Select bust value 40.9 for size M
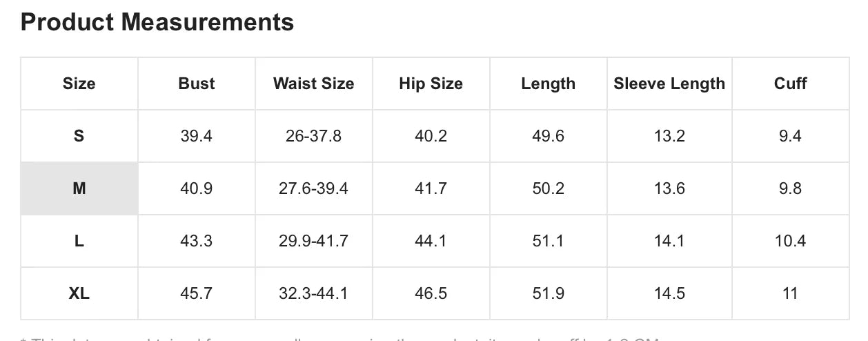This screenshot has height=341, width=868. (197, 188)
